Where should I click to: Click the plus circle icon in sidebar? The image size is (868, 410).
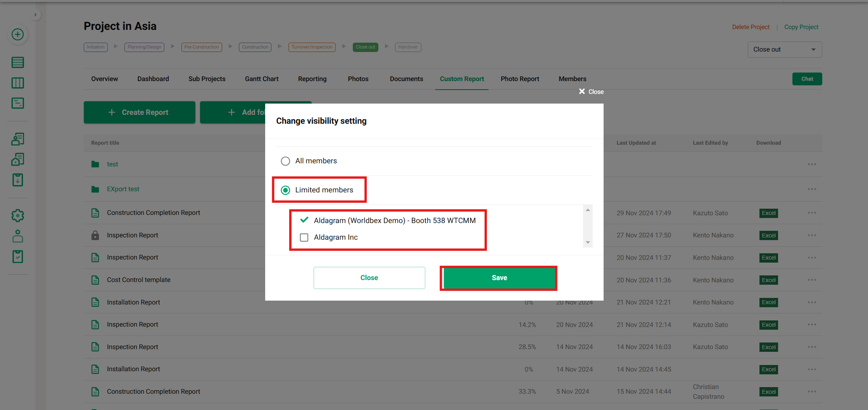[x=17, y=35]
